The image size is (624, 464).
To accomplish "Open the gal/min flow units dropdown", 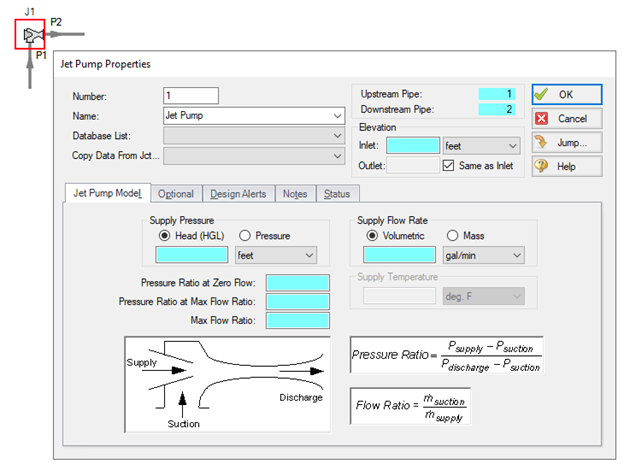I will tap(483, 255).
